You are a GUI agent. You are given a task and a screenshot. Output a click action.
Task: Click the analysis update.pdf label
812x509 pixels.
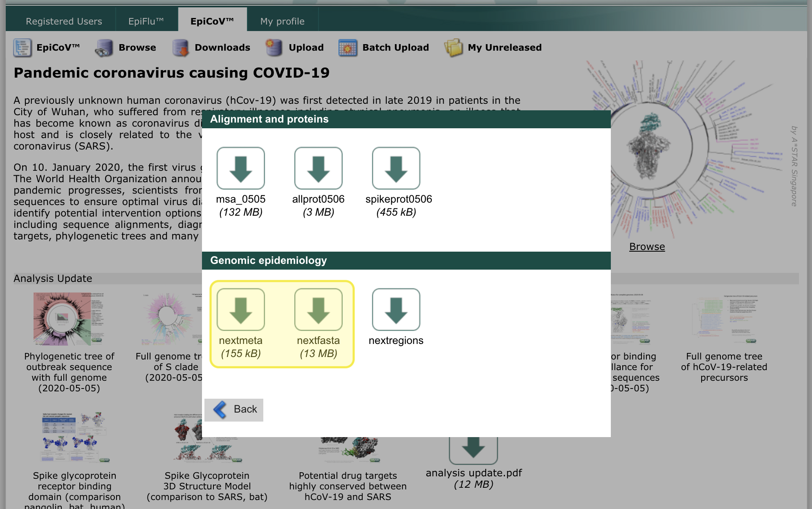point(473,473)
